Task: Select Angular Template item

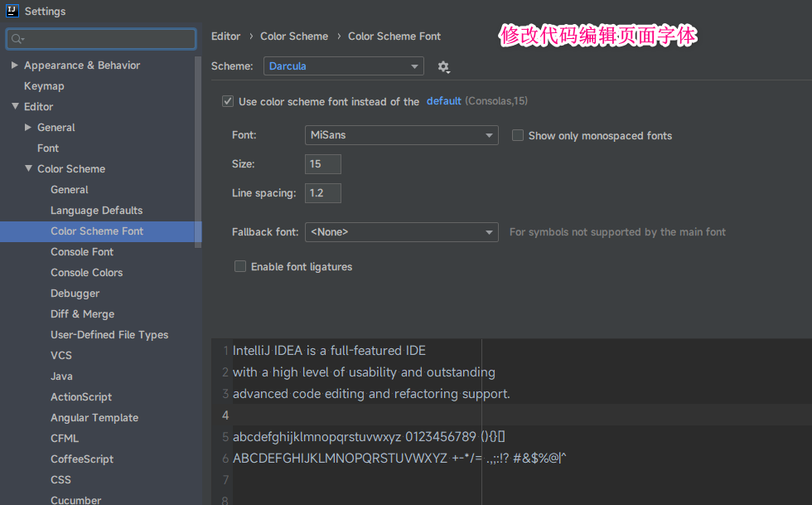Action: point(94,418)
